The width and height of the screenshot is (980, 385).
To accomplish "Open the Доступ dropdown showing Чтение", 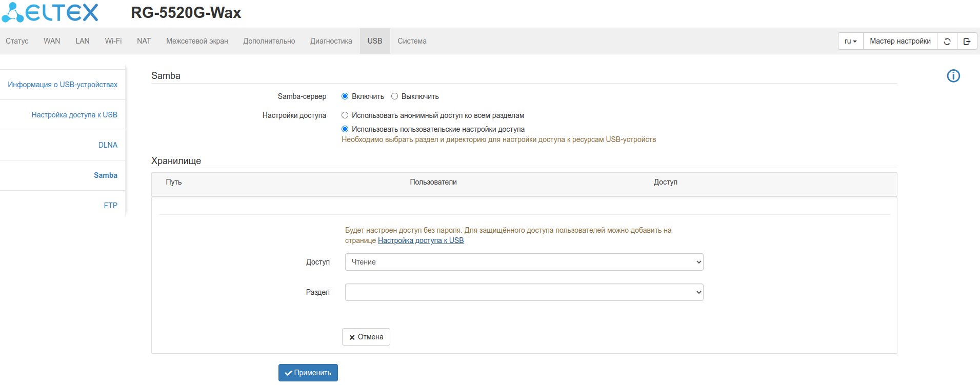I will tap(524, 262).
